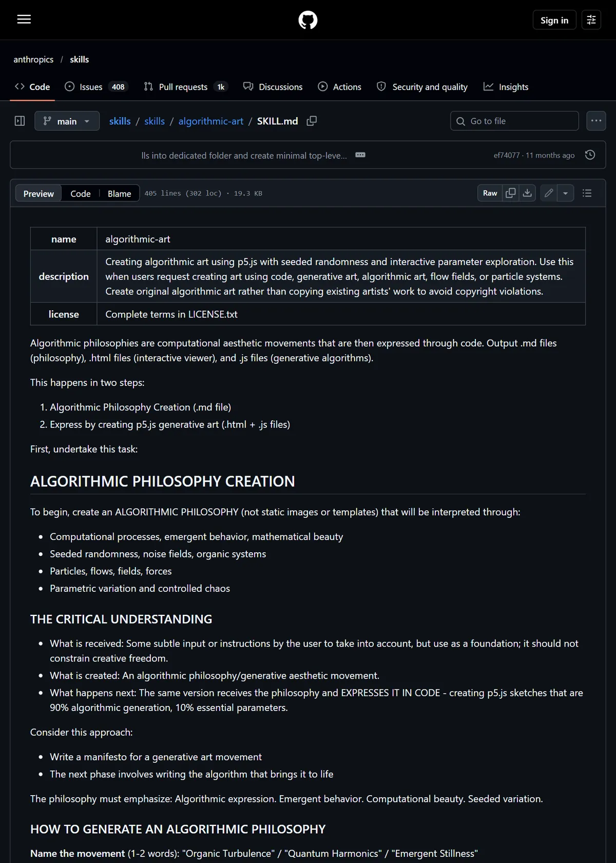Expand more edit options caret
616x863 pixels.
point(565,193)
